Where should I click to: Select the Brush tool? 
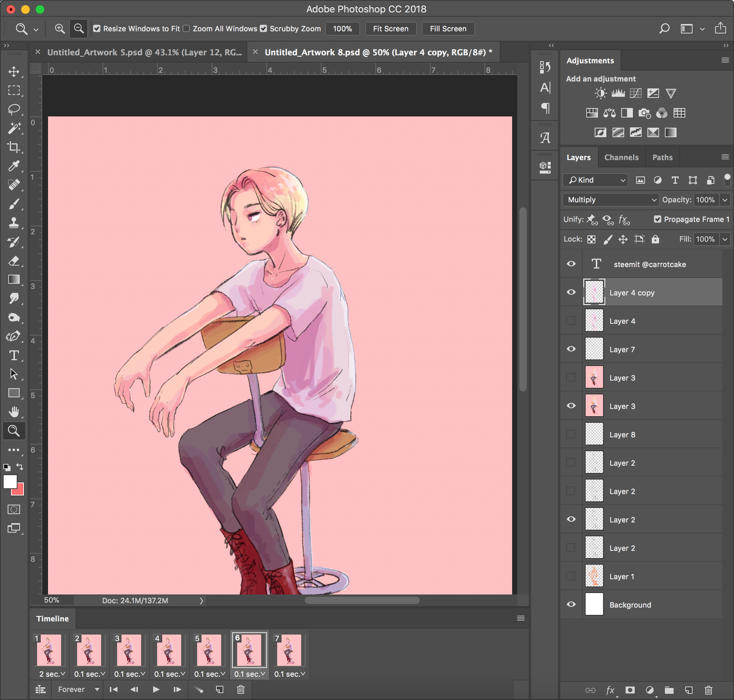tap(14, 204)
